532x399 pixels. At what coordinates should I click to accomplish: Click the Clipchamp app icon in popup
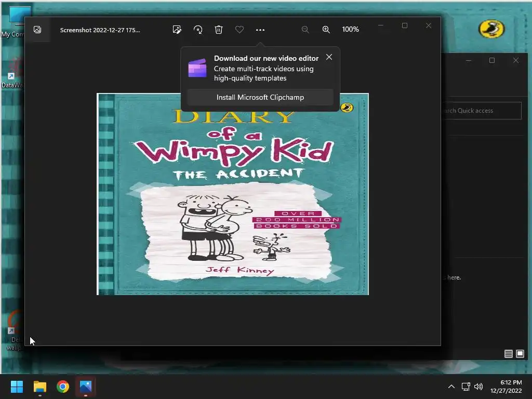(x=197, y=68)
